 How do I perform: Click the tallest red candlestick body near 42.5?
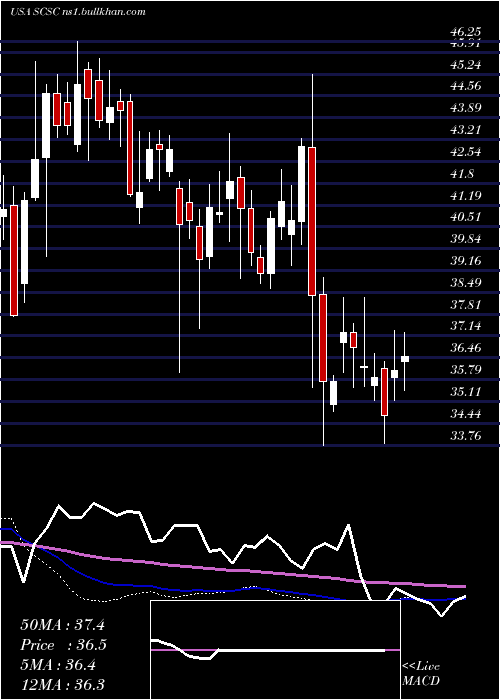point(312,221)
